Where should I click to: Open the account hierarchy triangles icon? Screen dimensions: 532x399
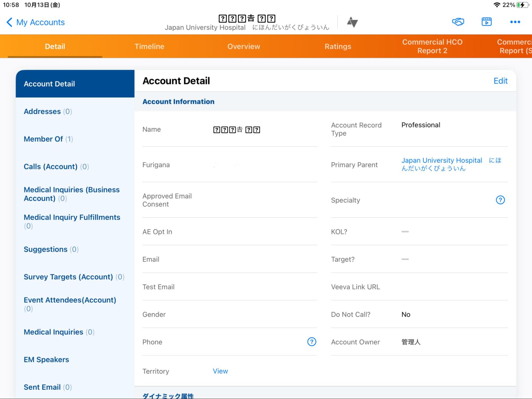pyautogui.click(x=352, y=22)
